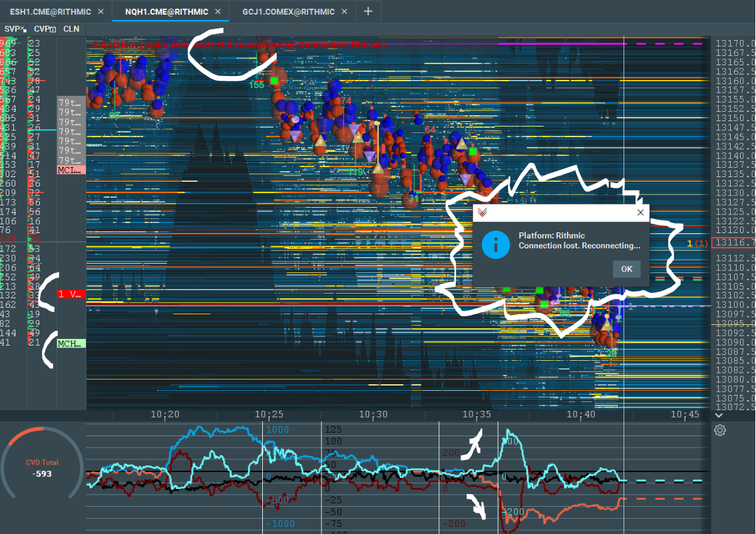The width and height of the screenshot is (756, 534).
Task: Click the 10:40 time axis label
Action: (x=581, y=414)
